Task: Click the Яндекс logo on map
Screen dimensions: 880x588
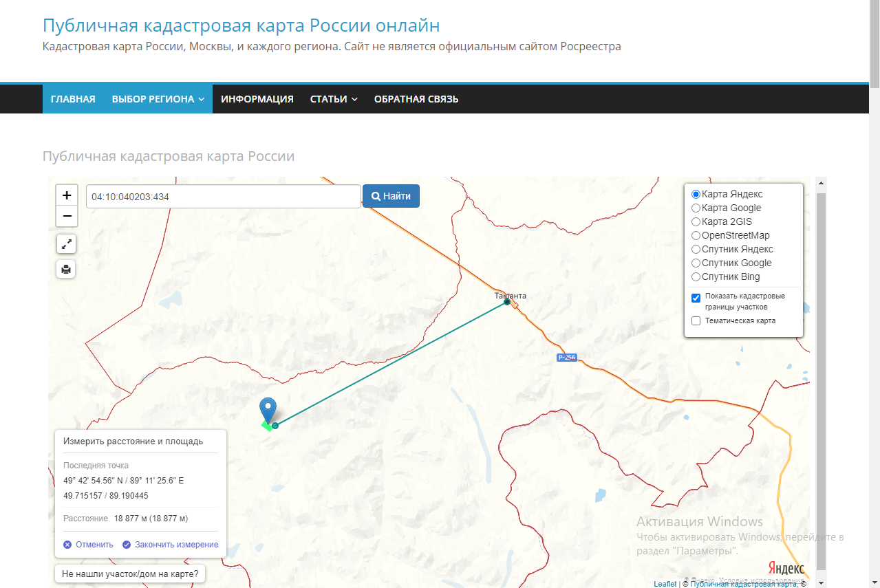Action: 786,568
